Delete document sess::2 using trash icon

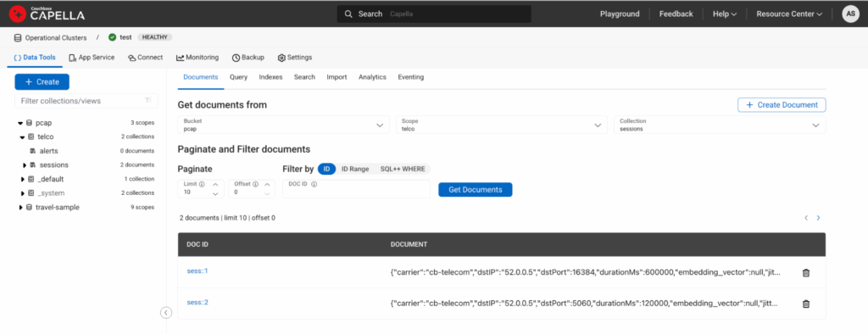coord(806,304)
